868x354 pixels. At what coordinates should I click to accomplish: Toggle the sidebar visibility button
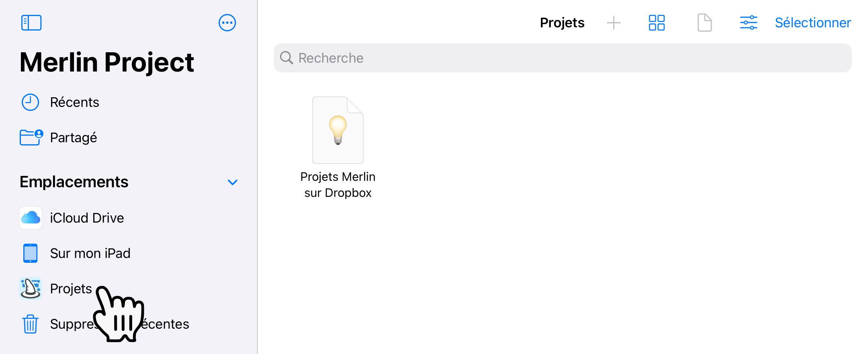pyautogui.click(x=32, y=23)
